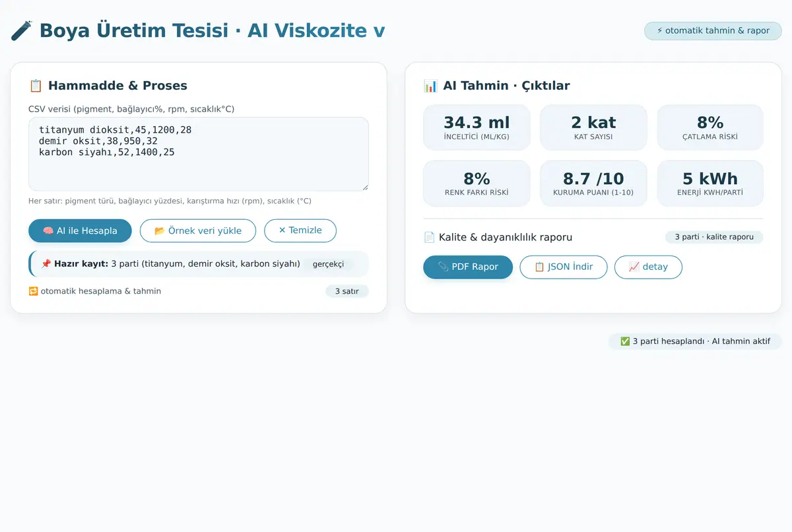Click the 3 parti · kalite raporu badge
792x532 pixels.
pyautogui.click(x=714, y=237)
